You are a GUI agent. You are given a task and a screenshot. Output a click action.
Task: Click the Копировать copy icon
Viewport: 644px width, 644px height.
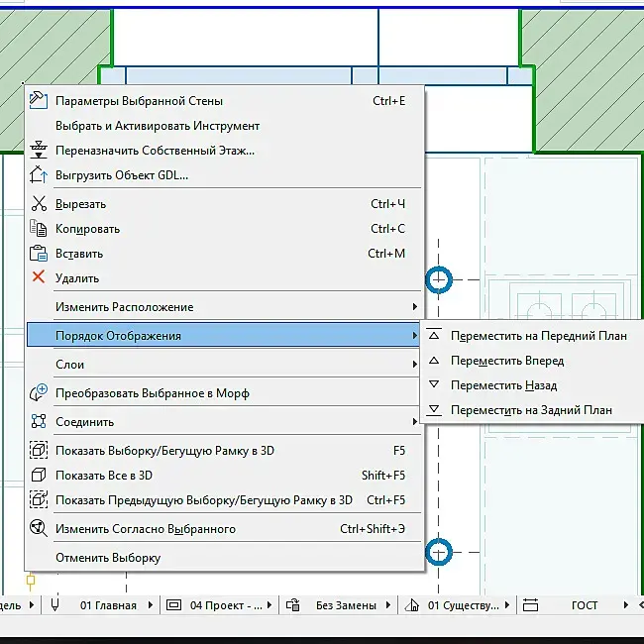(39, 228)
